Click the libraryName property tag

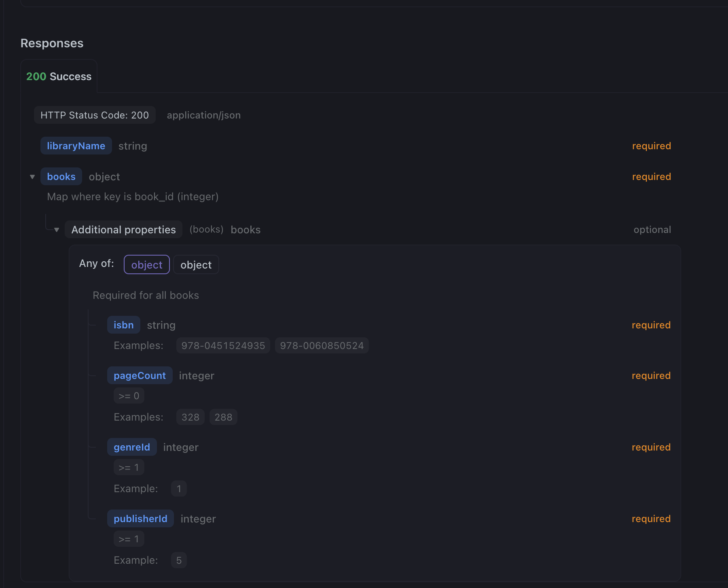point(76,146)
